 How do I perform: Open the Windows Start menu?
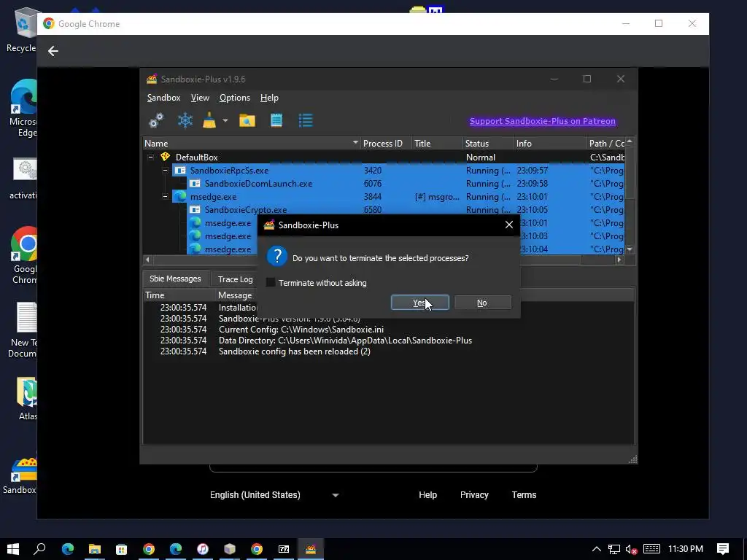pyautogui.click(x=13, y=549)
